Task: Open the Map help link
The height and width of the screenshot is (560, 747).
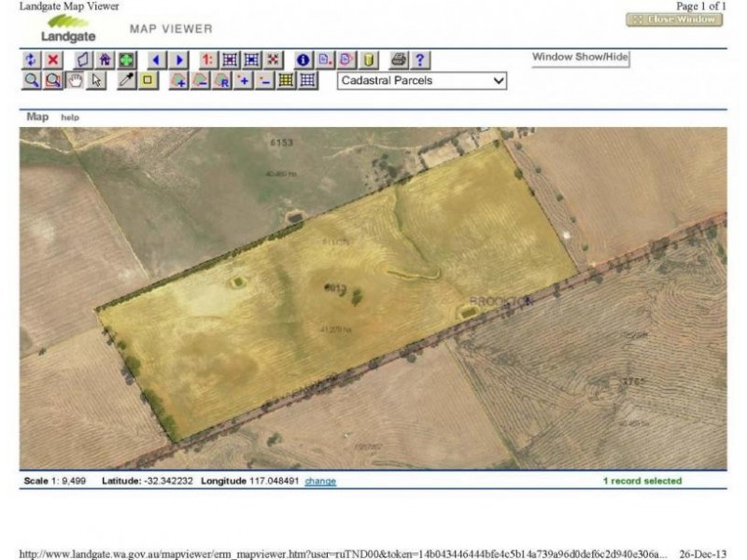Action: [x=70, y=118]
